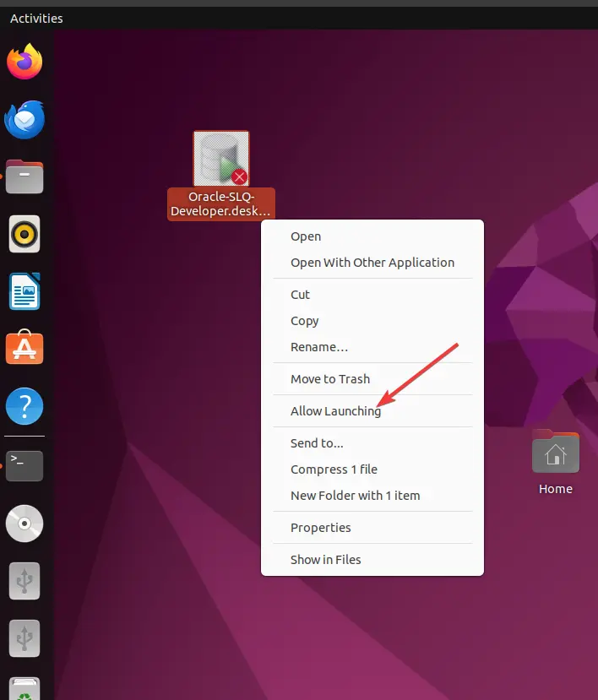Select Allow Launching menu entry
The width and height of the screenshot is (598, 700).
pyautogui.click(x=372, y=411)
